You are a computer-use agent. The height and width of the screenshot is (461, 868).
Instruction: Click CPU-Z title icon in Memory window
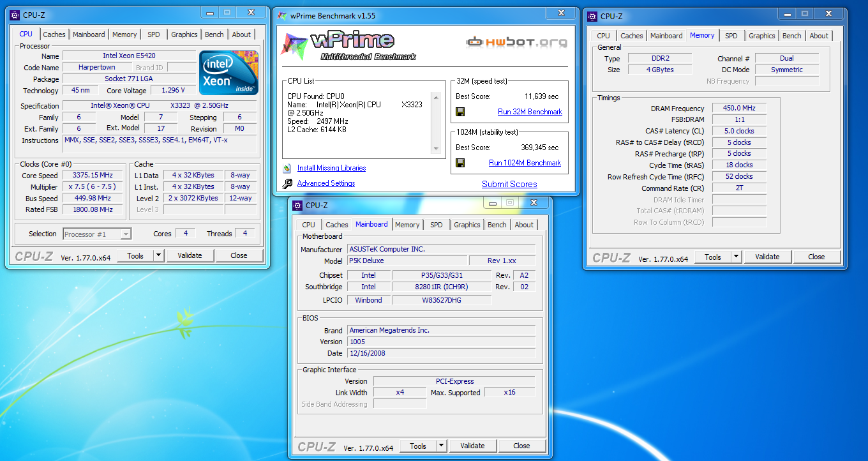point(592,16)
